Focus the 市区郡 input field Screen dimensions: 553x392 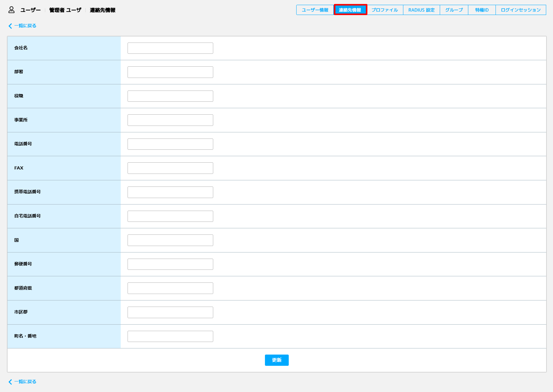click(170, 312)
